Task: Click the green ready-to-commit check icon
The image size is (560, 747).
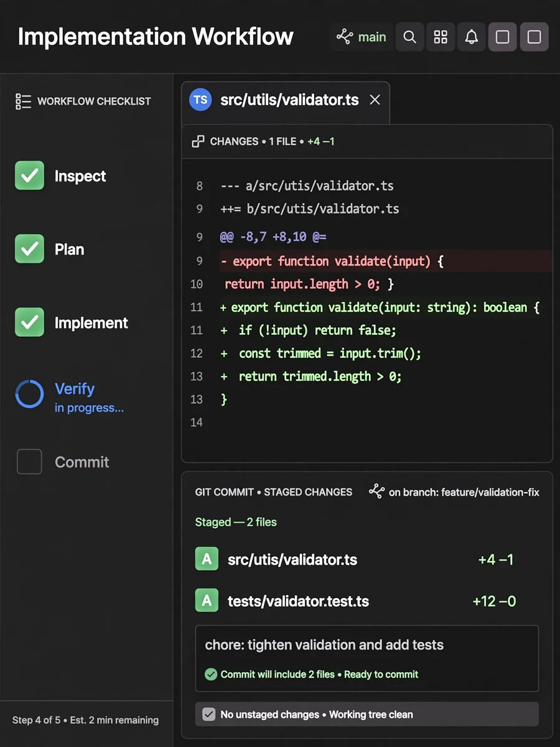Action: pos(211,674)
